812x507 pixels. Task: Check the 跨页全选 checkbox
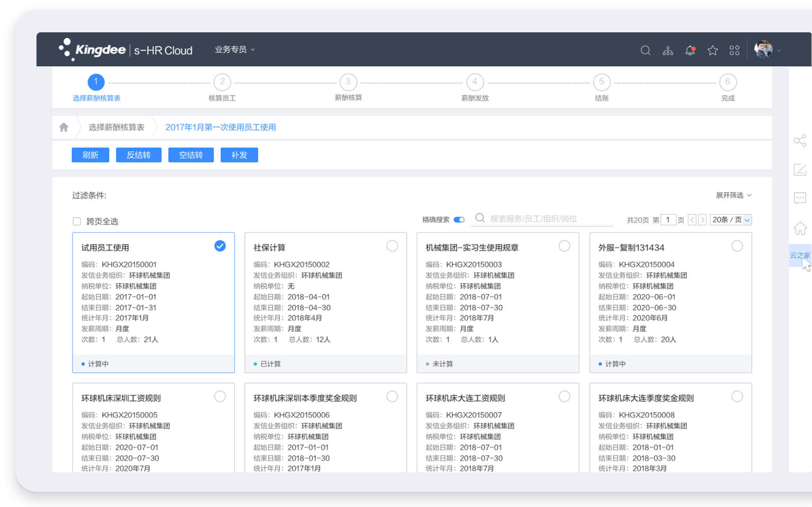coord(77,221)
